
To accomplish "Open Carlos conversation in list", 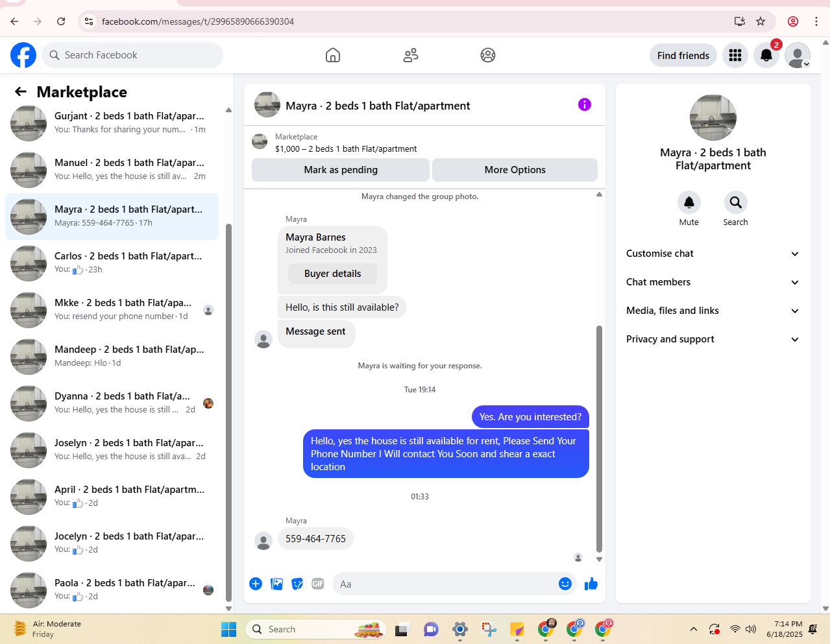I will coord(112,263).
